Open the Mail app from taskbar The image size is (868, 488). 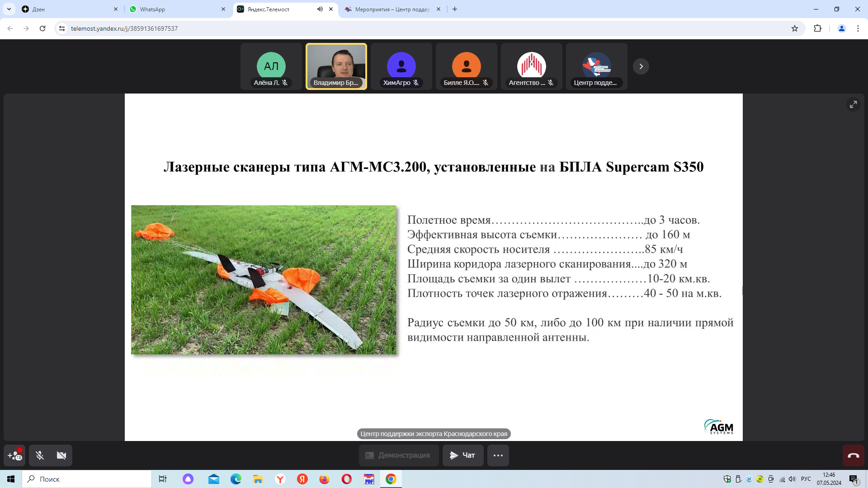click(x=214, y=479)
